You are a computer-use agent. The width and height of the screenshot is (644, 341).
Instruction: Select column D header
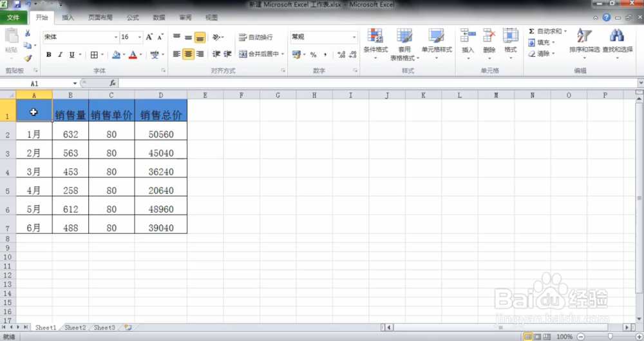pos(161,95)
